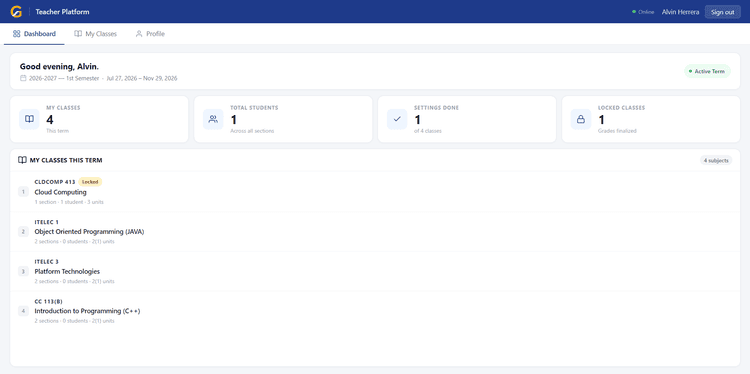Click '1 section · 1 student · 3 units' details
This screenshot has height=374, width=750.
pos(69,202)
